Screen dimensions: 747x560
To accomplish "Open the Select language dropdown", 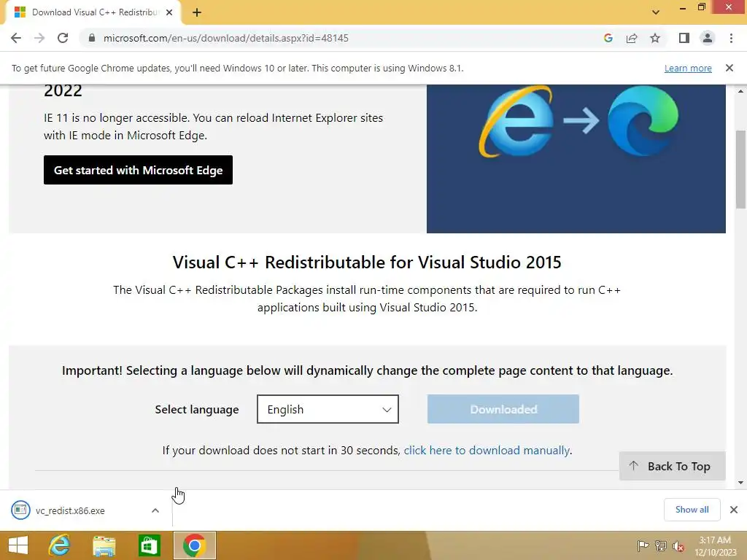I will point(328,409).
